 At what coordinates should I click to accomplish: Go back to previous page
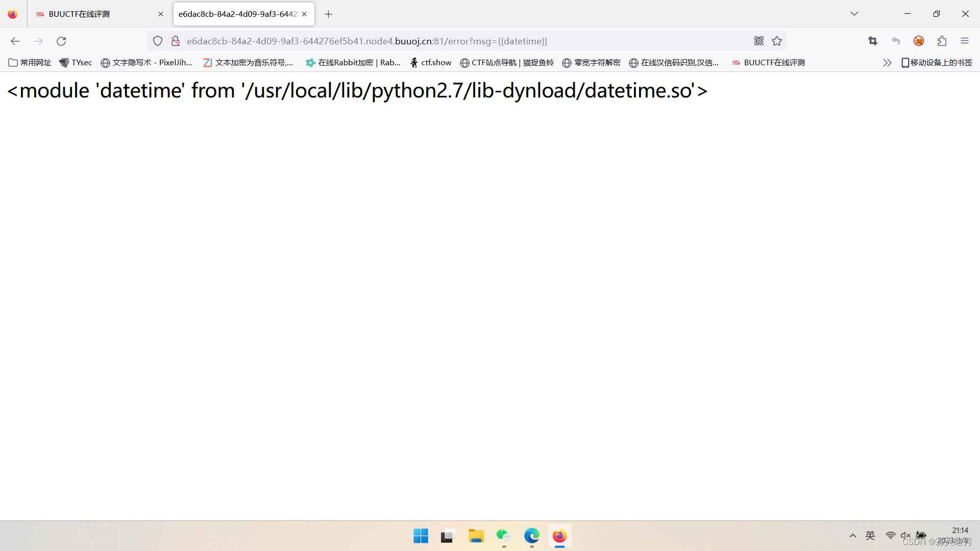pos(15,41)
